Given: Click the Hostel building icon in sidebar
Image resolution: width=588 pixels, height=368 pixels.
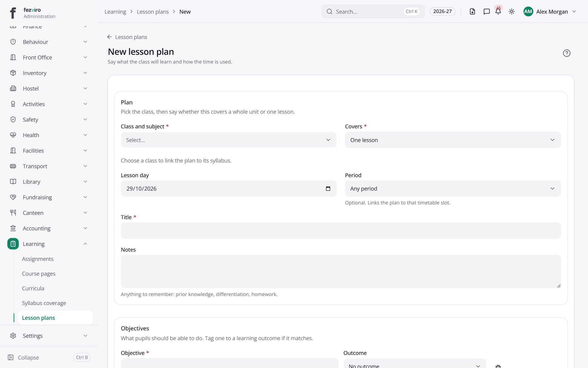Looking at the screenshot, I should coord(13,88).
